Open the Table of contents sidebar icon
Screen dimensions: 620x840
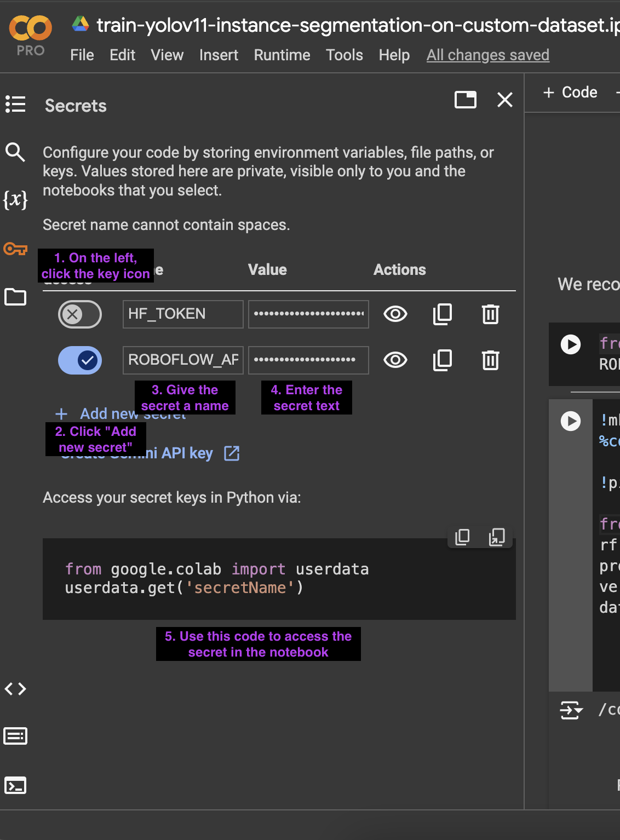click(15, 104)
